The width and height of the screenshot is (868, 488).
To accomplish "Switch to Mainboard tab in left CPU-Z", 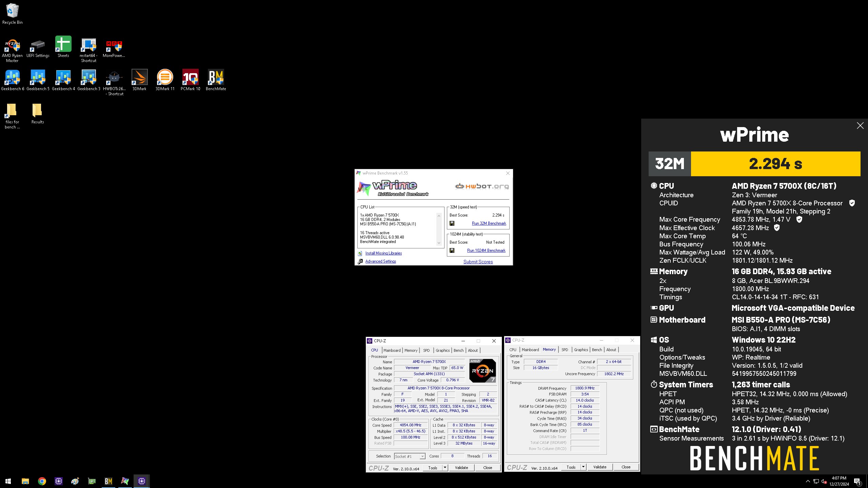I will [392, 350].
